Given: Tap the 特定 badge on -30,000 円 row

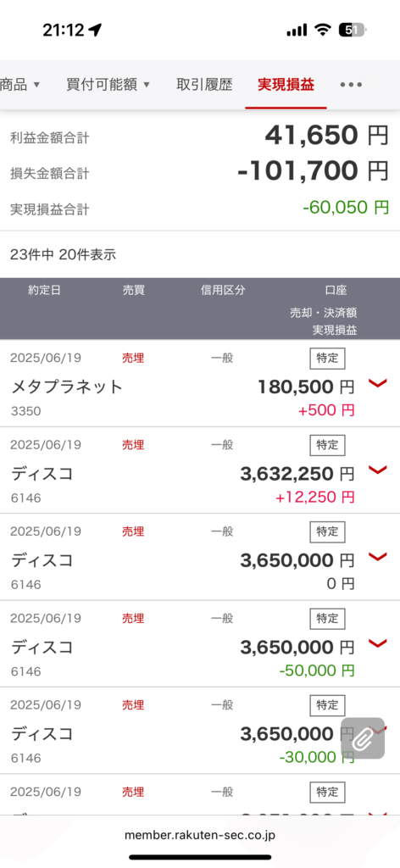Looking at the screenshot, I should click(x=327, y=705).
